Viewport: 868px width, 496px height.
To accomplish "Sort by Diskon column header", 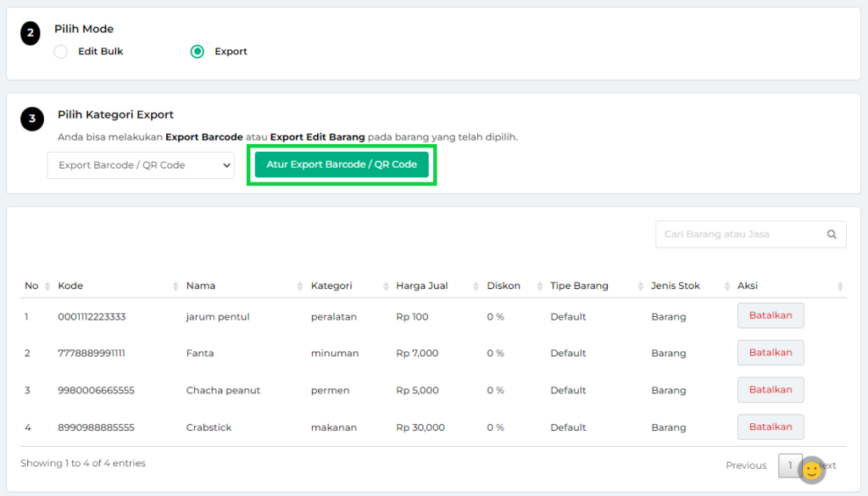I will [x=504, y=286].
